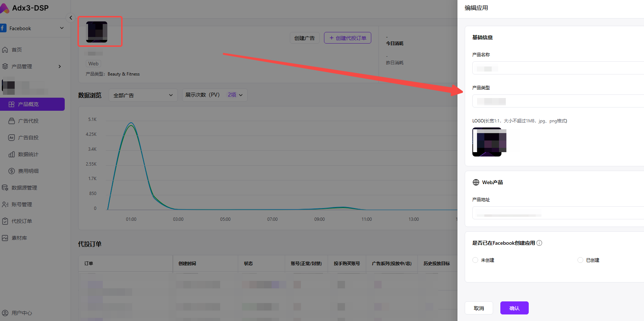The height and width of the screenshot is (321, 644).
Task: Click the 广告自投 Ad icon
Action: pos(12,138)
